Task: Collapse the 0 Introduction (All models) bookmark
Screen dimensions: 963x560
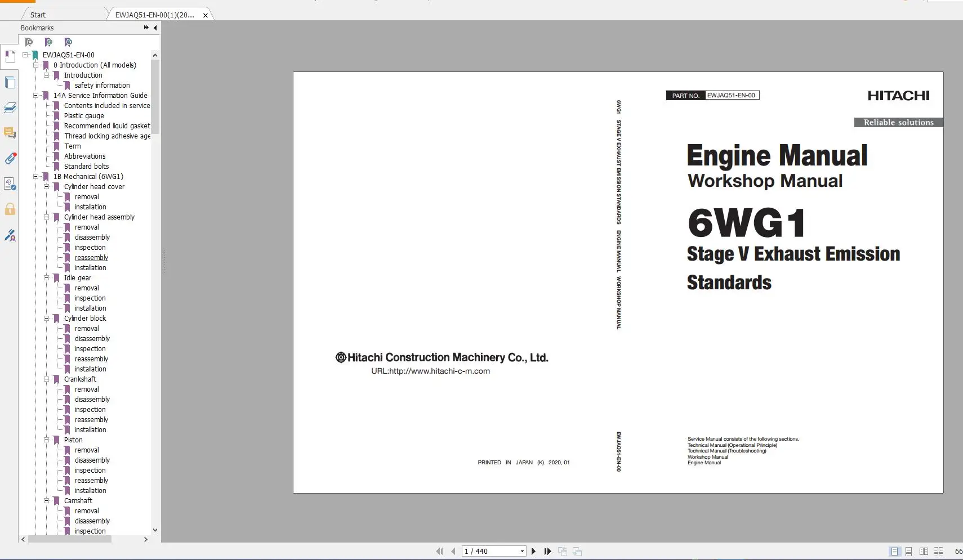Action: pyautogui.click(x=36, y=65)
